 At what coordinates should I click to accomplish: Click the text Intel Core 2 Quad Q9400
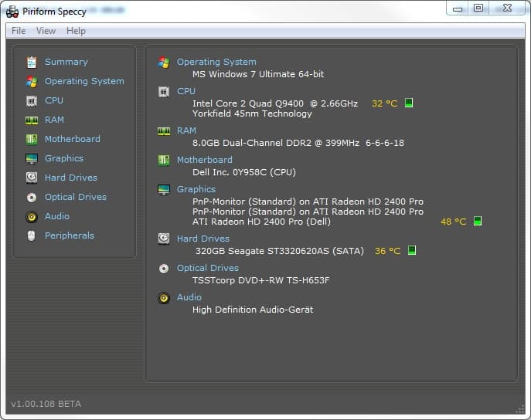(248, 103)
